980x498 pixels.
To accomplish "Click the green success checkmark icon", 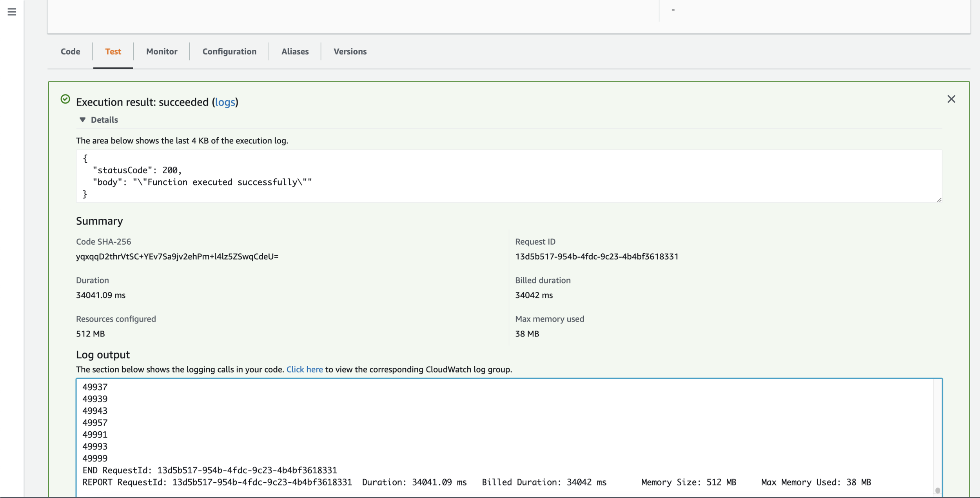I will pos(65,99).
